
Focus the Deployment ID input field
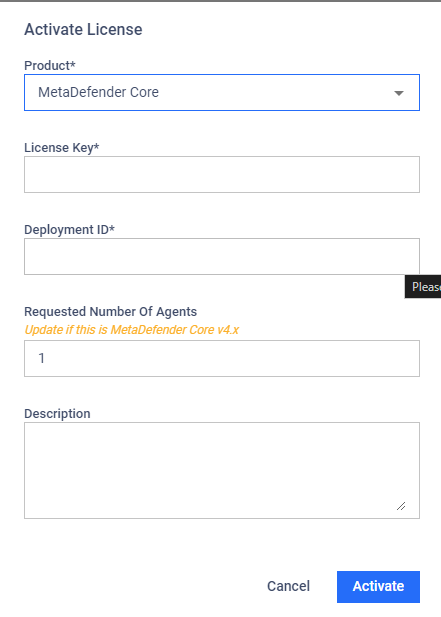222,256
